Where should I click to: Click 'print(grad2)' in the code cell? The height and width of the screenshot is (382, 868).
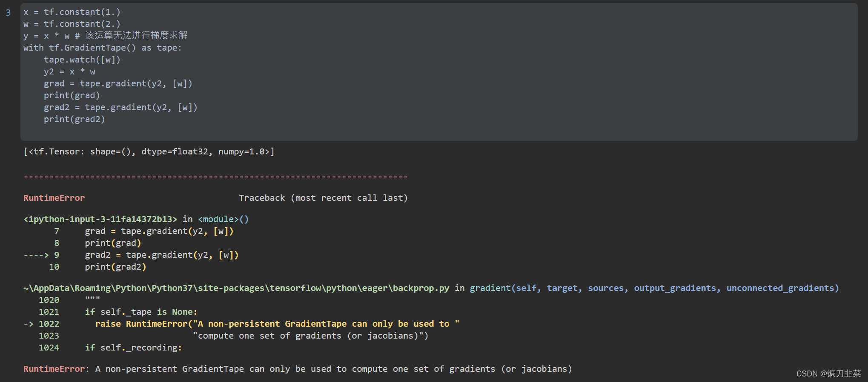click(74, 119)
